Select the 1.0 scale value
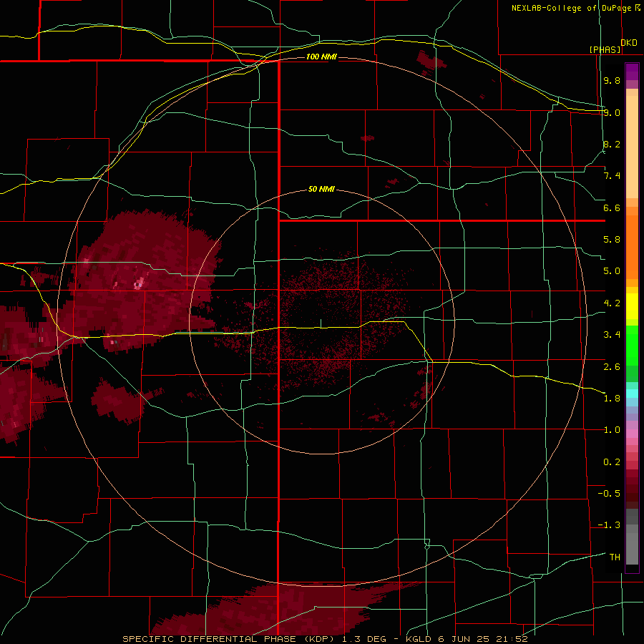This screenshot has height=644, width=644. (x=612, y=430)
